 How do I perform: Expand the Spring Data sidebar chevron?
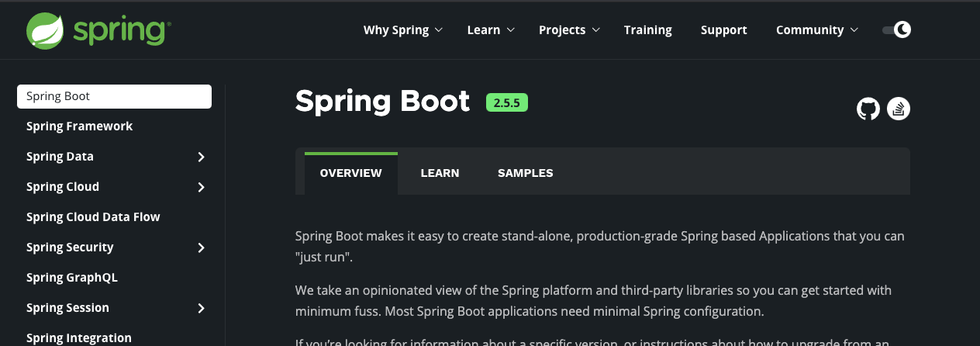(x=202, y=157)
